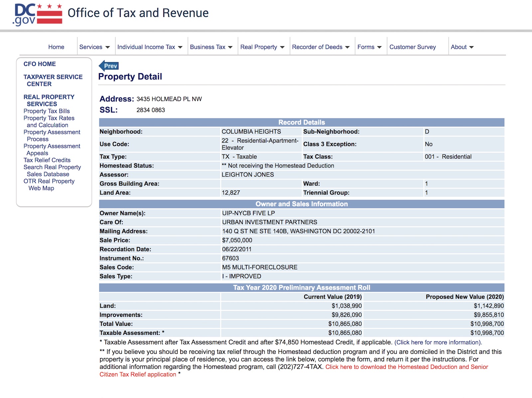Viewport: 532px width, 398px height.
Task: Open the Forms dropdown
Action: click(369, 47)
